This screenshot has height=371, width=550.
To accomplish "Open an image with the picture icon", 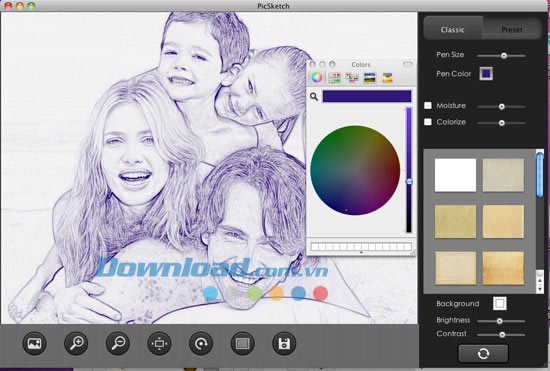I will pos(34,343).
